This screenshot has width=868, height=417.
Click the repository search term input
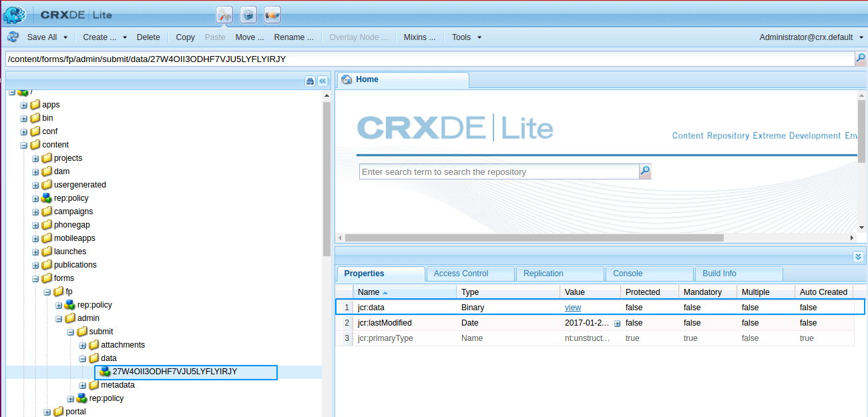coord(499,171)
